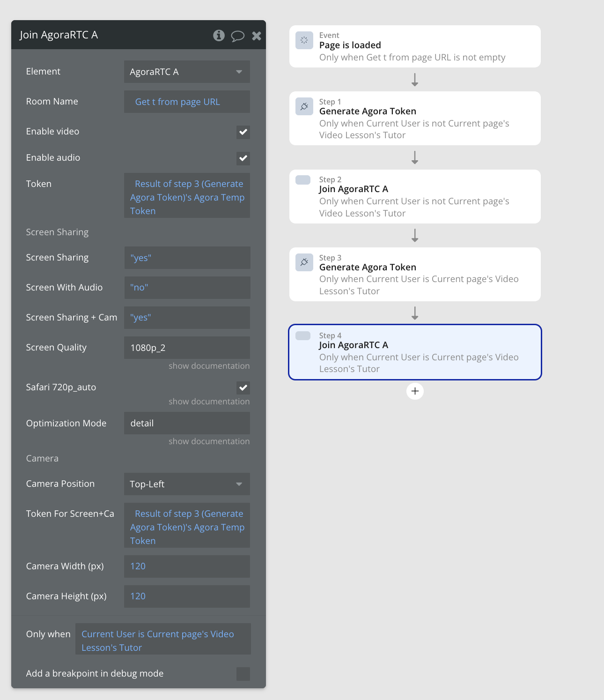Image resolution: width=604 pixels, height=700 pixels.
Task: Select Step 3 Generate Agora Token
Action: click(x=415, y=274)
